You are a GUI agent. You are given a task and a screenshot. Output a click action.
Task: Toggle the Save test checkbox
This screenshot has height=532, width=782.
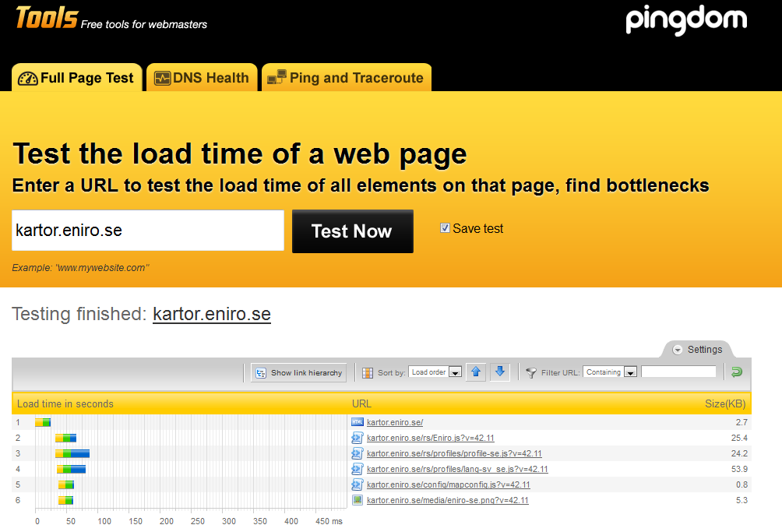click(x=445, y=228)
